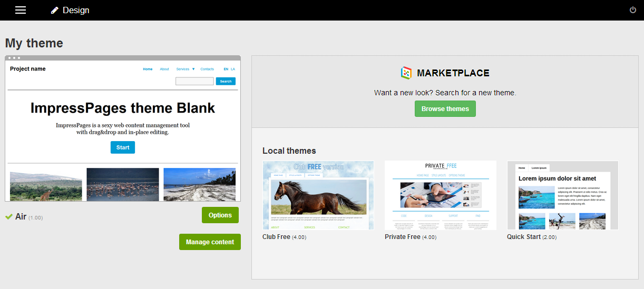Click the power logout icon

(633, 10)
